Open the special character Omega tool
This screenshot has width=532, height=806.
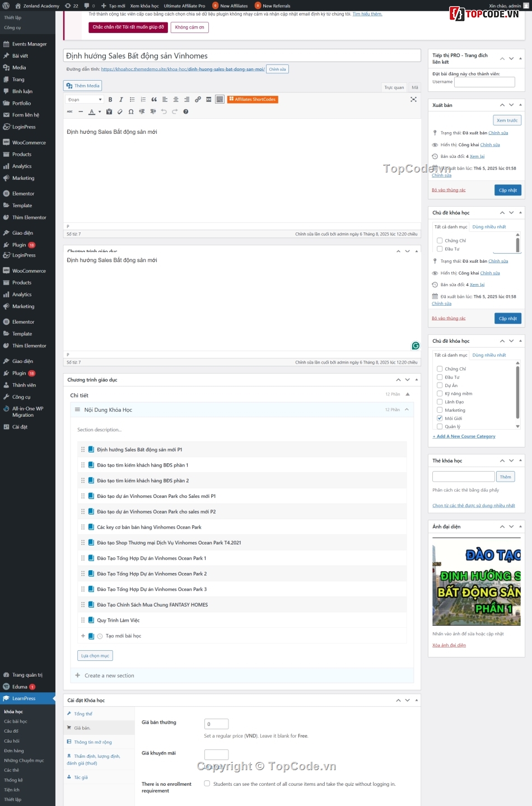[131, 111]
